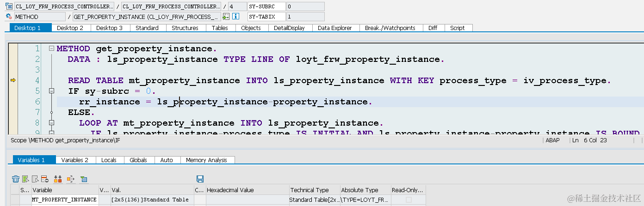Select the Diff tab
Screen dimensions: 644x206
433,28
